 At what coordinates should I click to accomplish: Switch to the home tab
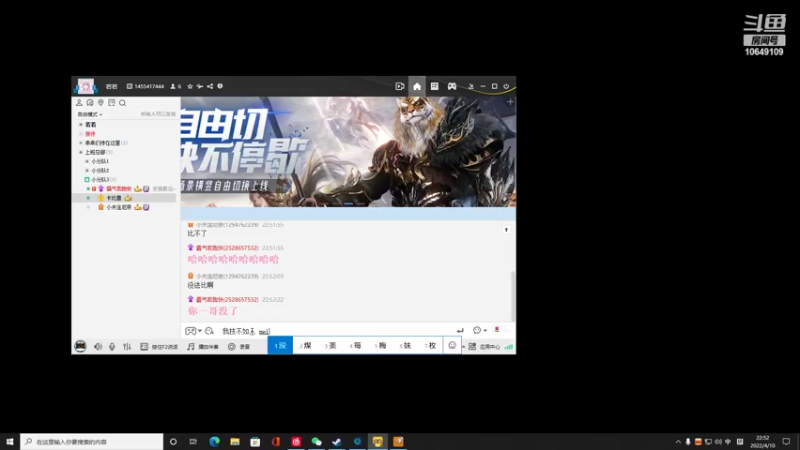click(x=417, y=86)
